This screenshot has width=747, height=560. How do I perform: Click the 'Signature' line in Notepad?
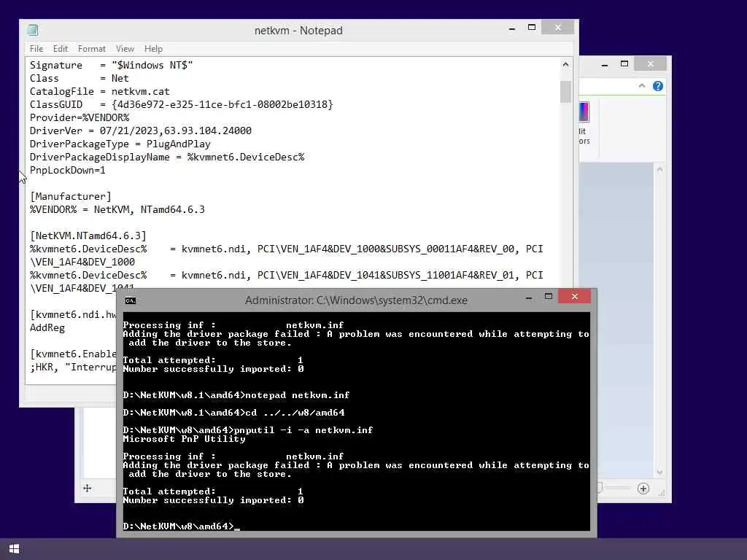[112, 65]
